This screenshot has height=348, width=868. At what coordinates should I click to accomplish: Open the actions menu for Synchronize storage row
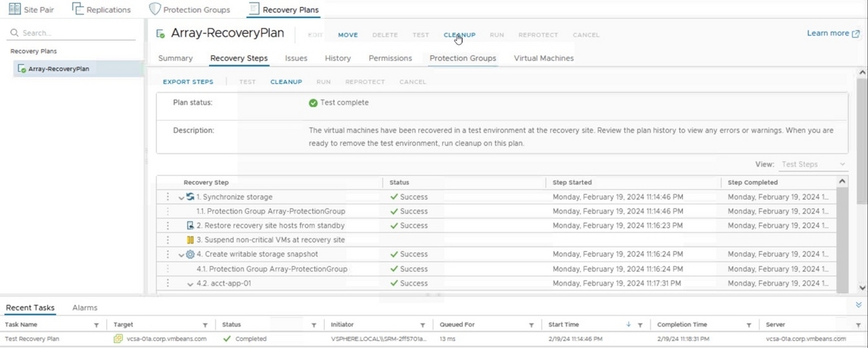168,197
